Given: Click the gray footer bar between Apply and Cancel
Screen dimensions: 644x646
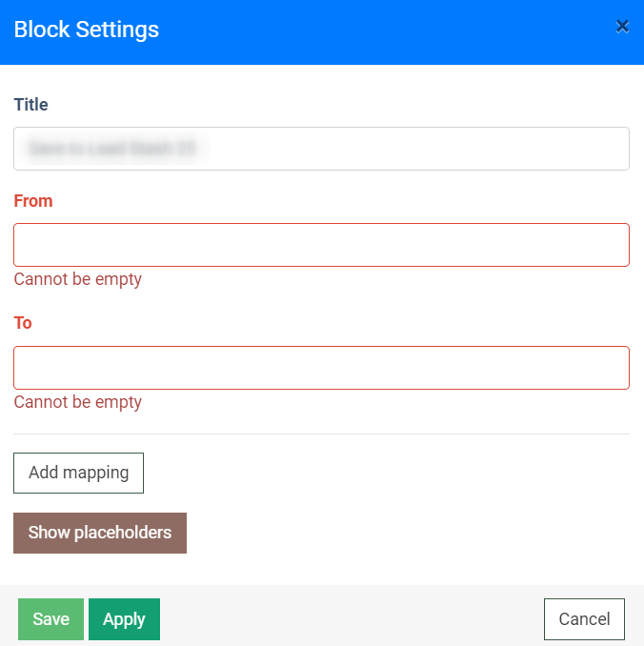Looking at the screenshot, I should (351, 619).
